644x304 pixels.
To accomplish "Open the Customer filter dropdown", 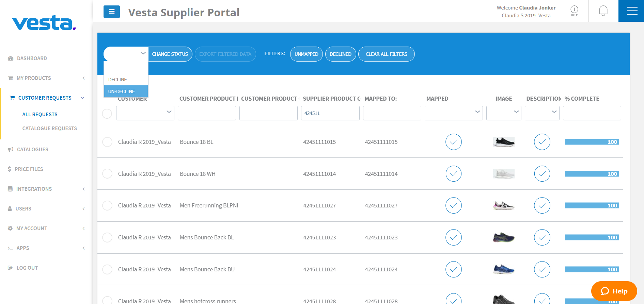I will (x=145, y=113).
